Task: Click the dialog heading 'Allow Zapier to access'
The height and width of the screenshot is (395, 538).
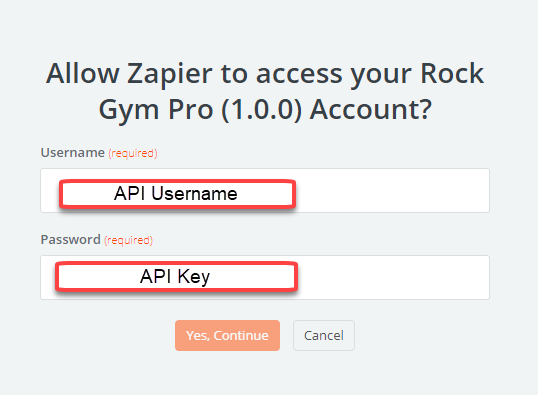Action: [265, 91]
